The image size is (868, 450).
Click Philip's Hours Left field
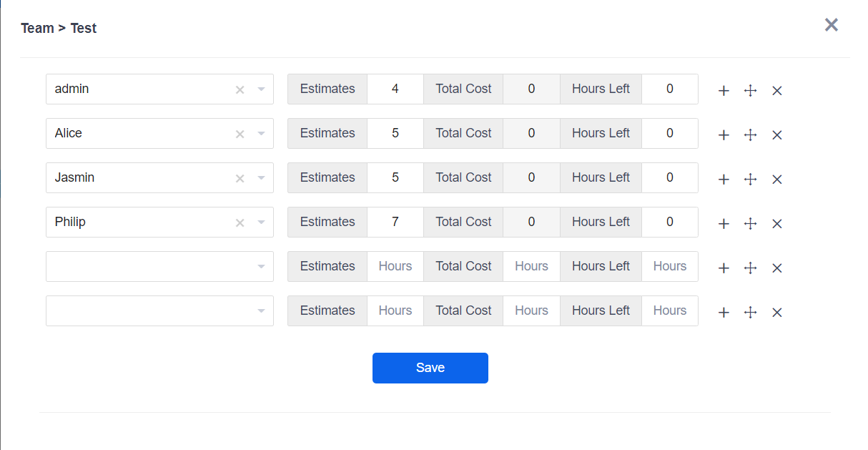[x=669, y=222]
